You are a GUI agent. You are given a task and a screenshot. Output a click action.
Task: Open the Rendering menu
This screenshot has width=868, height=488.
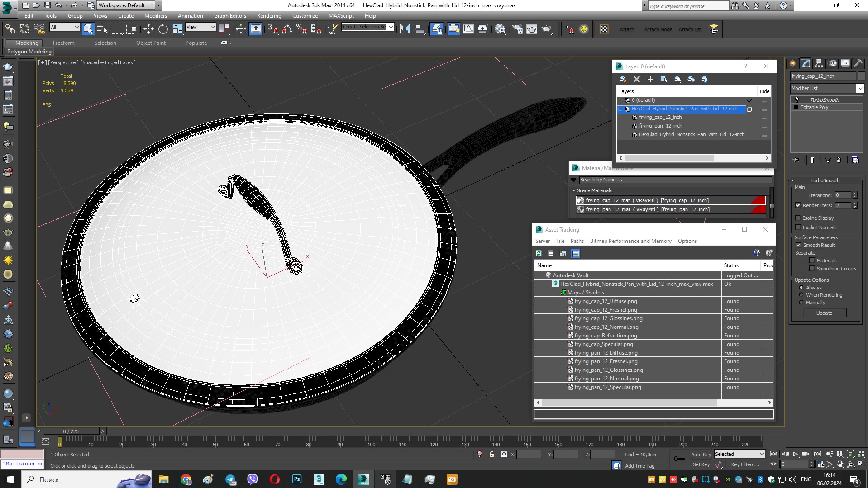pos(269,16)
